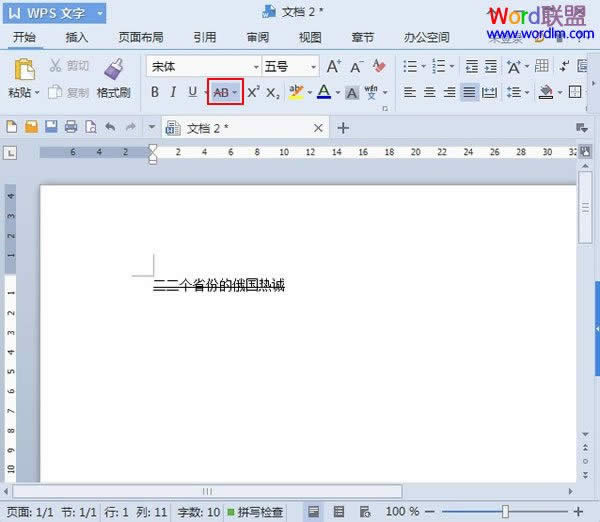
Task: Undo the last action
Action: (110, 127)
